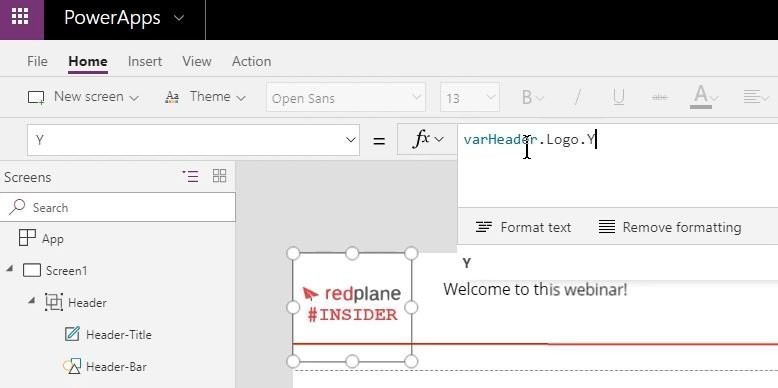Open the fx function dropdown
This screenshot has height=388, width=778.
point(428,139)
